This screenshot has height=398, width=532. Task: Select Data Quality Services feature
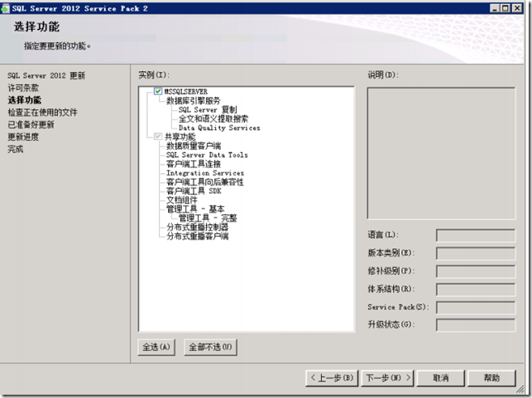(x=219, y=128)
